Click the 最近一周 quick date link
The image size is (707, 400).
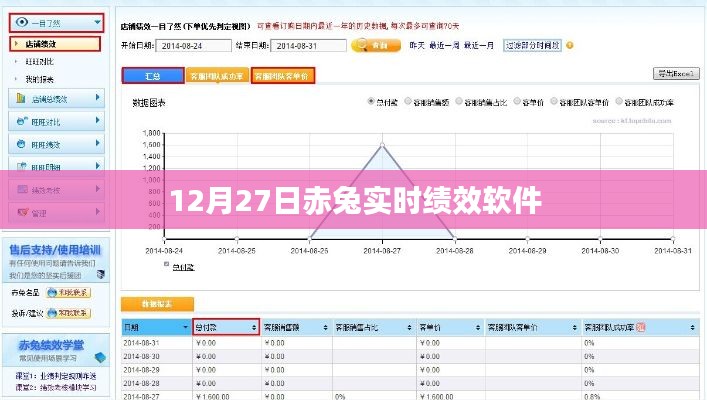coord(444,45)
